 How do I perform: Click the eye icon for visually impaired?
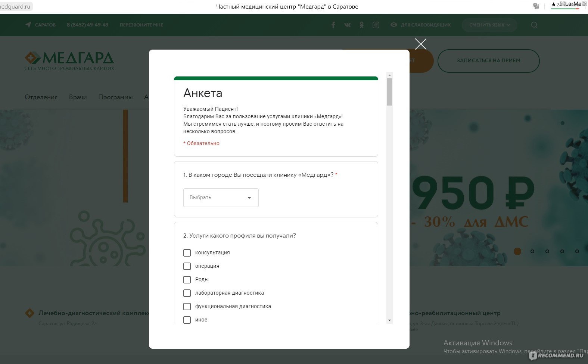coord(393,25)
